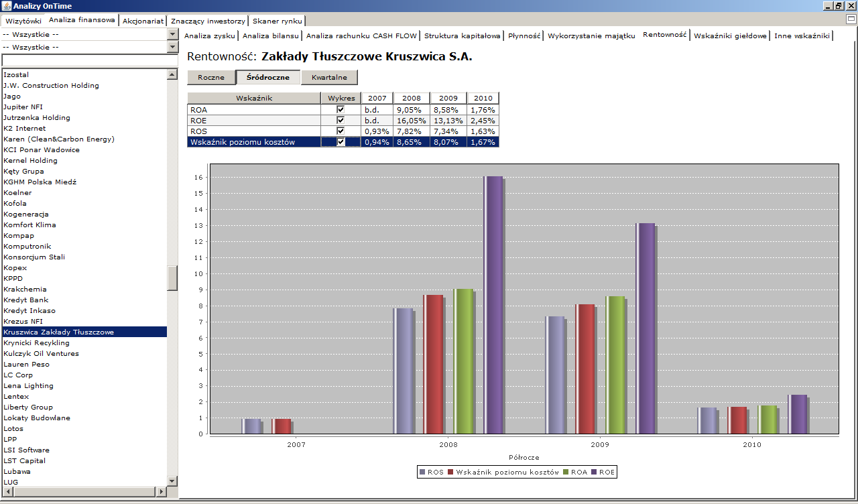Viewport: 858px width, 504px height.
Task: Click the company list vertical scrollbar thumb
Action: (172, 278)
